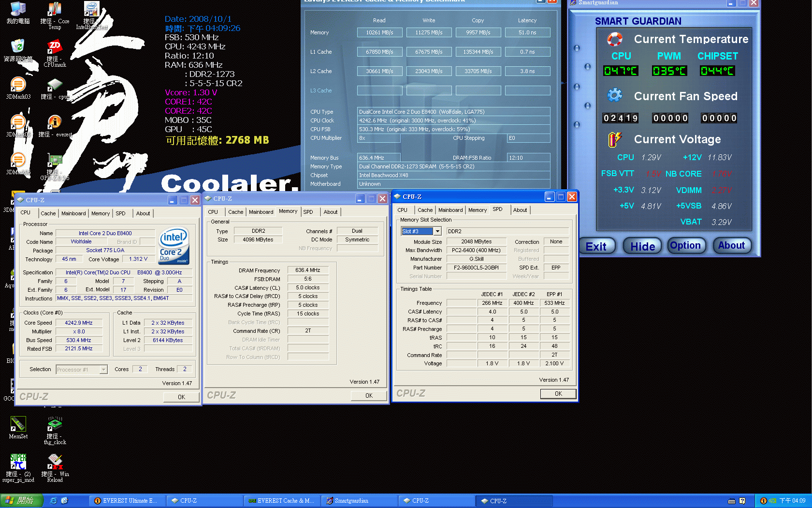The width and height of the screenshot is (812, 508).
Task: Click the orange EVEREST system tray icon
Action: point(763,501)
